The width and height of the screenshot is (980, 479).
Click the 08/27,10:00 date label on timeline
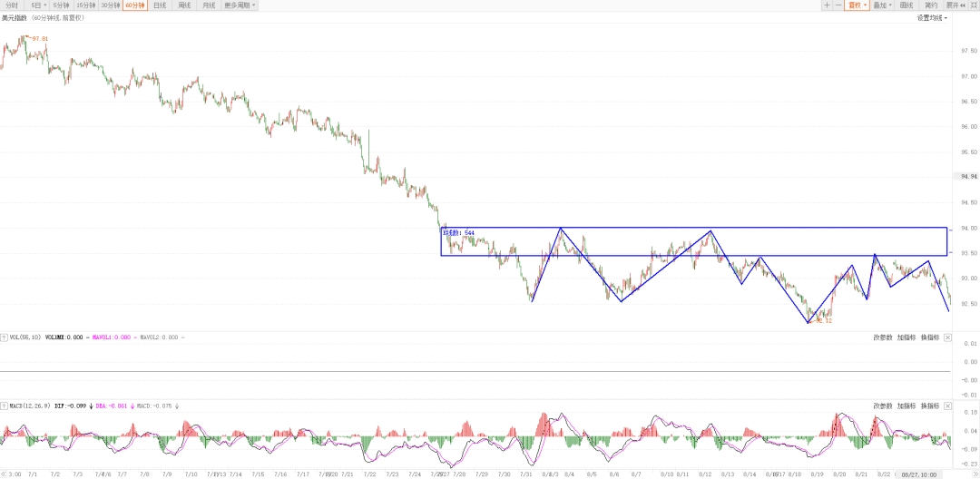tap(918, 474)
